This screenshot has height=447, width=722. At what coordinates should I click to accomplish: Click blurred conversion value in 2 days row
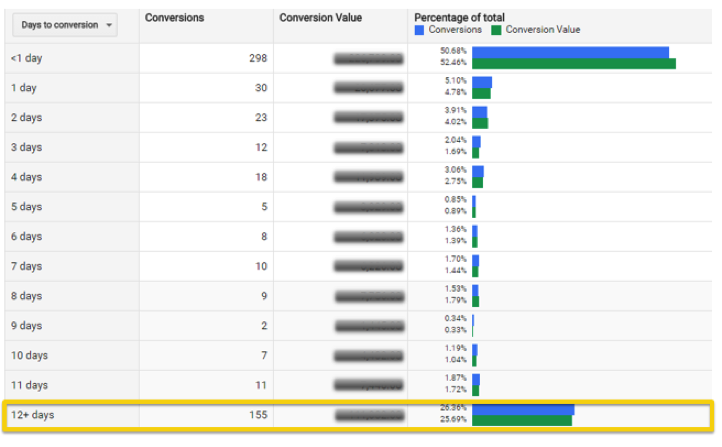[x=369, y=118]
